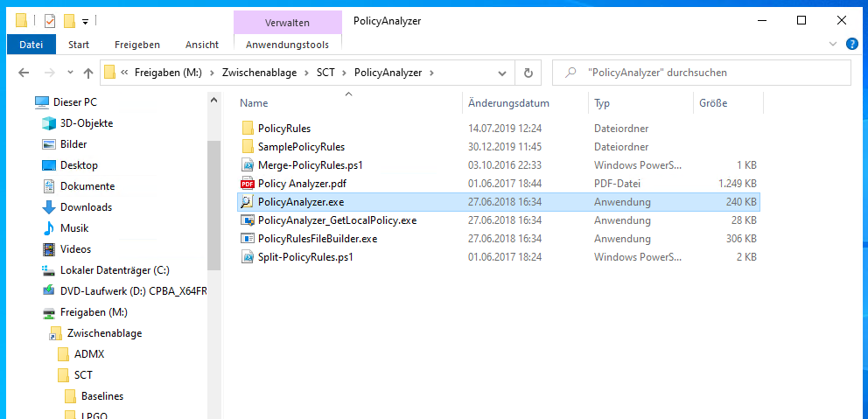Image resolution: width=868 pixels, height=419 pixels.
Task: Select the Split-PolicyRules.ps1 script icon
Action: (x=248, y=257)
